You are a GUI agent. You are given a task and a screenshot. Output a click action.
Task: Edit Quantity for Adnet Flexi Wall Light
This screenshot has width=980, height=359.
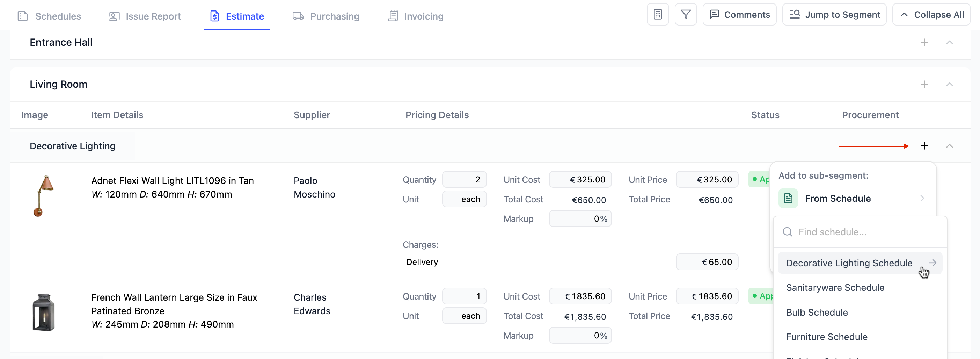pyautogui.click(x=464, y=179)
